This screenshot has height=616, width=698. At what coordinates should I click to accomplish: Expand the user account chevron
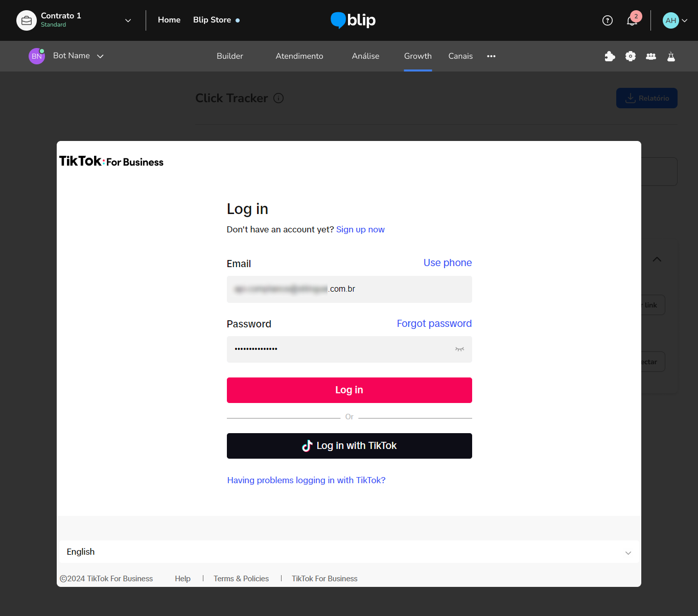(685, 20)
